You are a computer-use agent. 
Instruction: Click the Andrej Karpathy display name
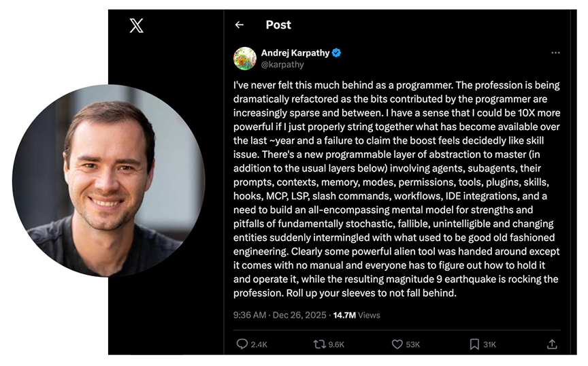(x=295, y=53)
